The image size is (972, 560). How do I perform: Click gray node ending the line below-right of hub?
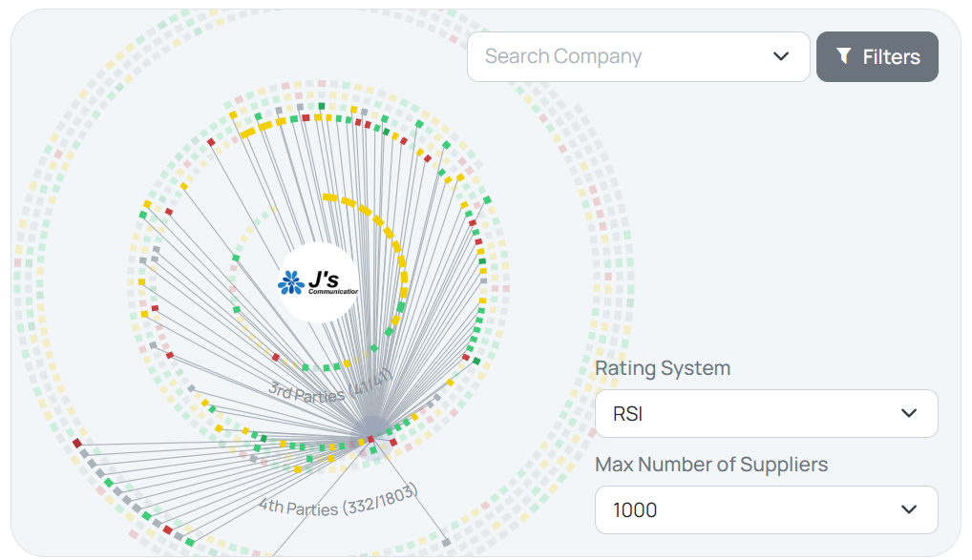tap(446, 543)
